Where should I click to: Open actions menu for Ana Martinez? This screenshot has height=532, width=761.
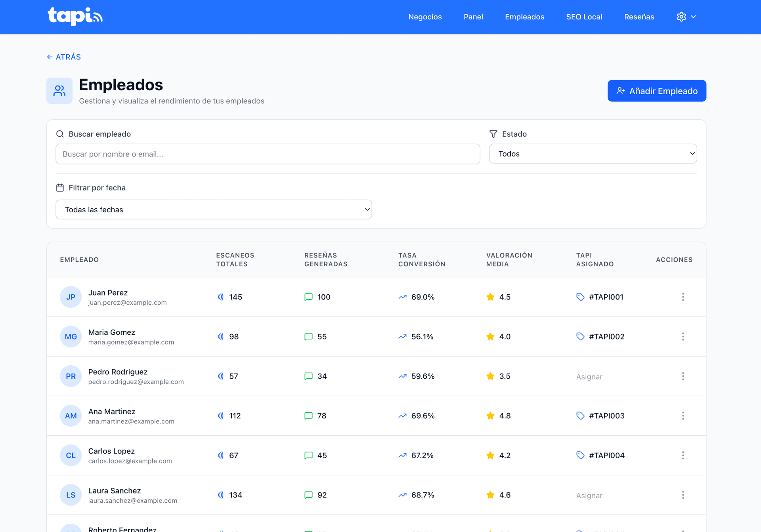683,416
